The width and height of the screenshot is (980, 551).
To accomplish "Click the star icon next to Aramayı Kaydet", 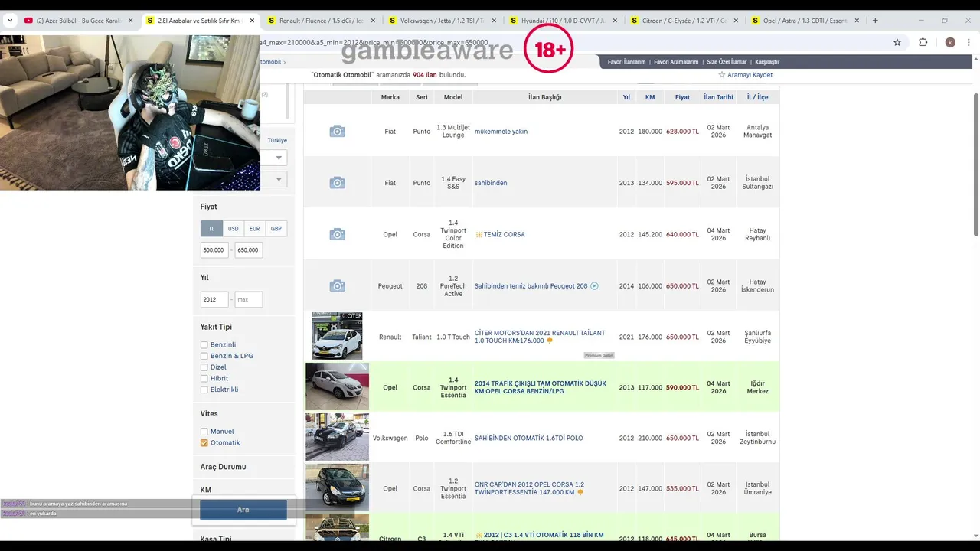I will click(721, 75).
